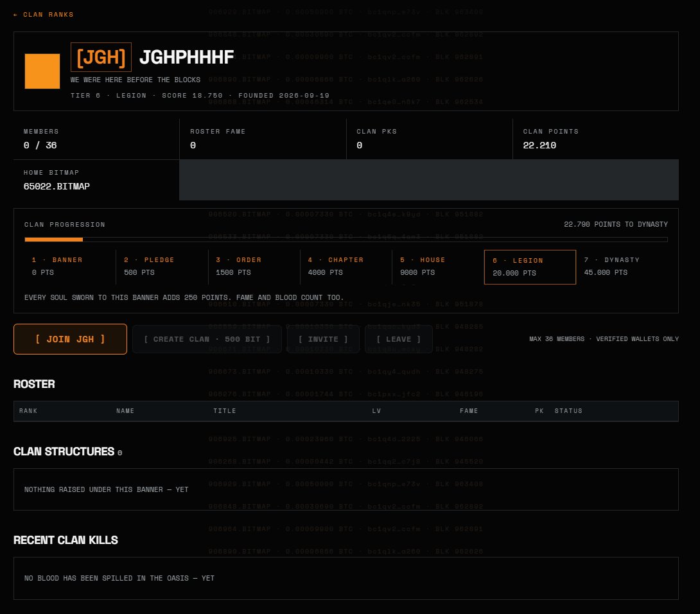700x614 pixels.
Task: Click the orange clan emblem square
Action: pyautogui.click(x=42, y=71)
